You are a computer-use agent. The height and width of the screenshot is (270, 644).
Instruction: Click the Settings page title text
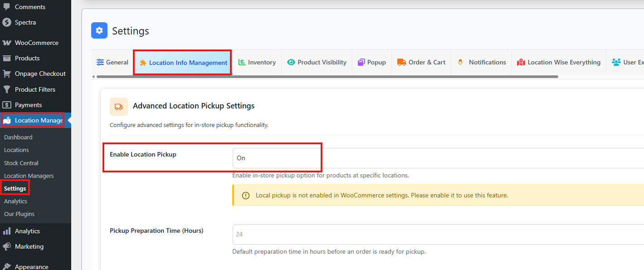(x=131, y=31)
